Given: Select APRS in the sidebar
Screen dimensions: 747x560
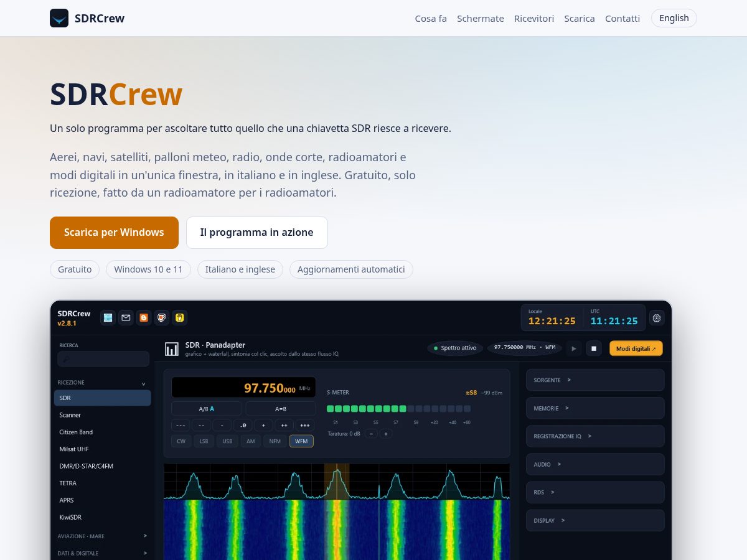Looking at the screenshot, I should coord(103,500).
